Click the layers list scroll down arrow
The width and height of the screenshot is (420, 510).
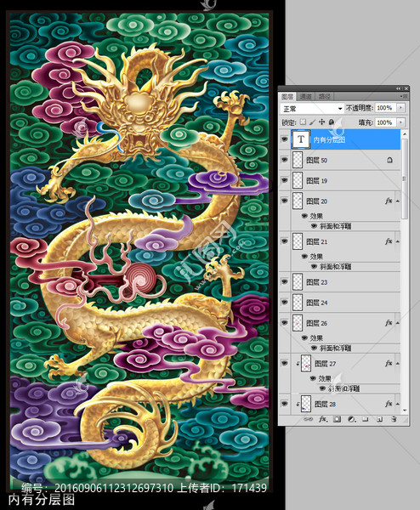405,411
